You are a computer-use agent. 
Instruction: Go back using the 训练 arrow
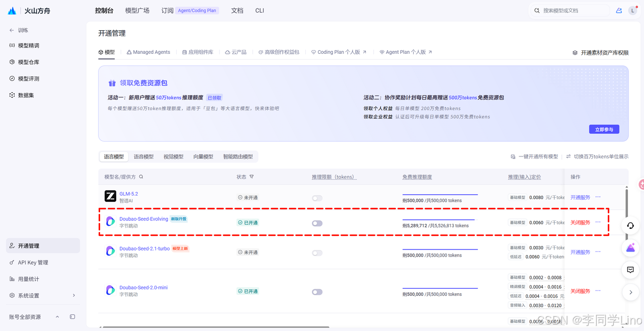tap(12, 30)
